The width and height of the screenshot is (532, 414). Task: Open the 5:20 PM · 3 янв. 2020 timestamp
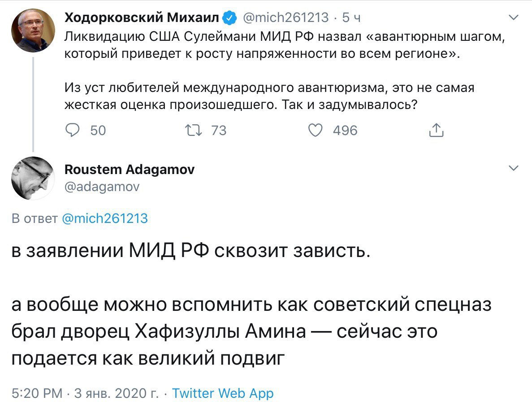[84, 393]
